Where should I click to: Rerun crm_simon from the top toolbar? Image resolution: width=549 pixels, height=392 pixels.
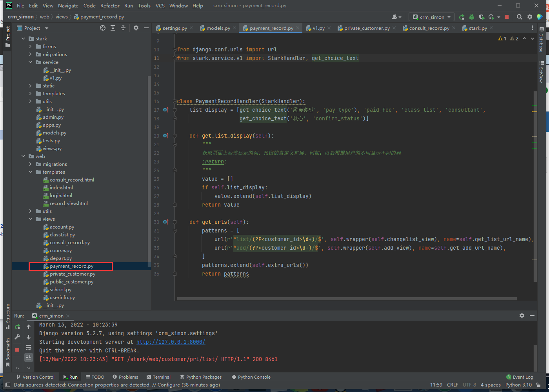tap(462, 17)
